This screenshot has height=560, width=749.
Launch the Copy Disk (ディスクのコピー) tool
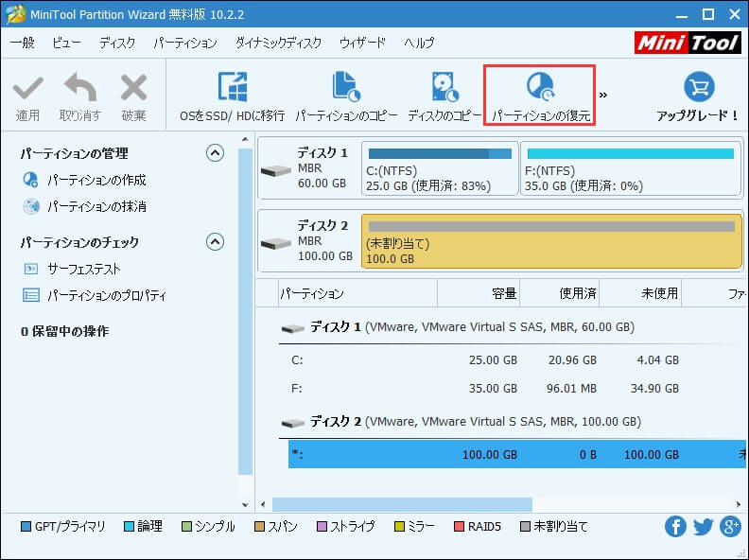pos(444,97)
